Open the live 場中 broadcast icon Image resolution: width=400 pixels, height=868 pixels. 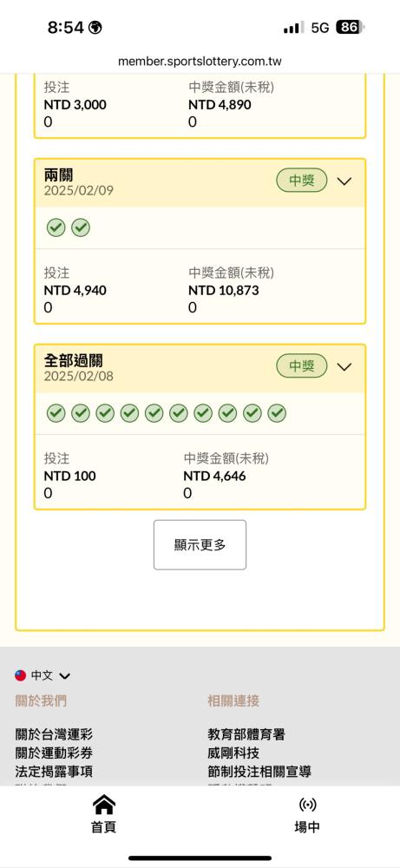(307, 805)
